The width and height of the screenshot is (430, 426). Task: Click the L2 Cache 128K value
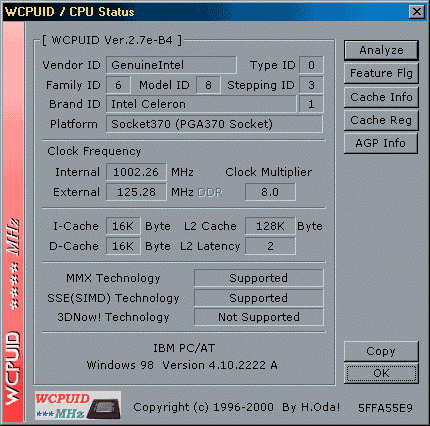tap(270, 226)
